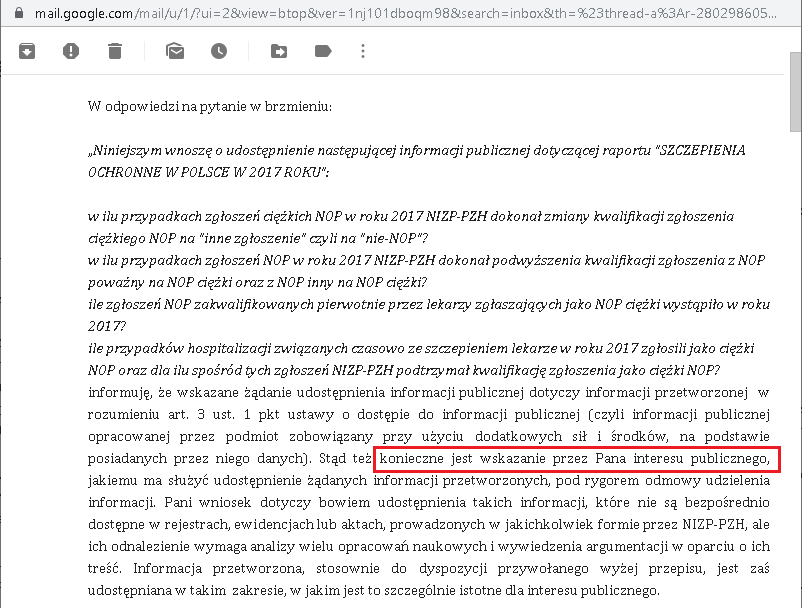This screenshot has height=608, width=802.
Task: Open the Labels menu
Action: [322, 52]
